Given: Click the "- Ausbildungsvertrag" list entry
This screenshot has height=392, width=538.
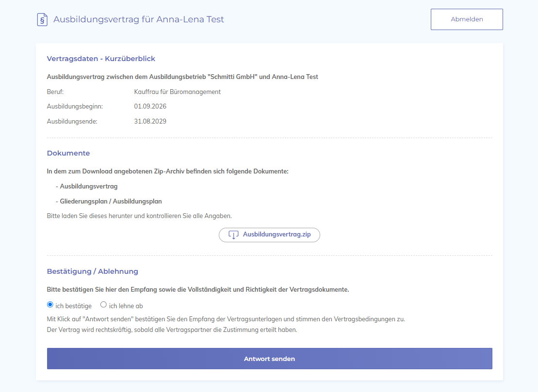Looking at the screenshot, I should pos(86,187).
